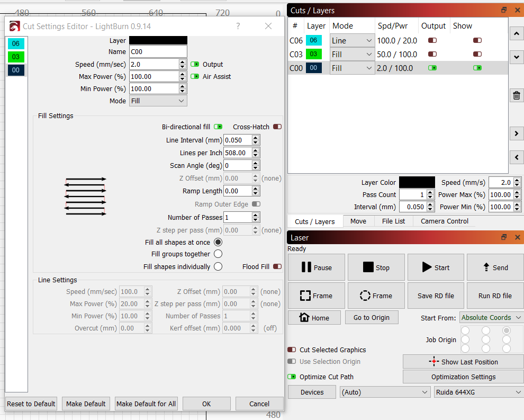Open Start From dropdown
Image resolution: width=524 pixels, height=420 pixels.
[491, 318]
